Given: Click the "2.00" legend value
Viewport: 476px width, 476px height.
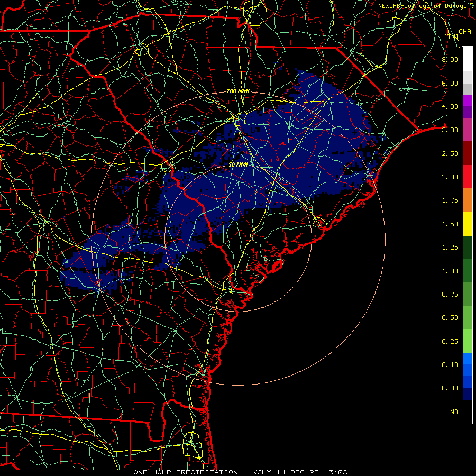Looking at the screenshot, I should (x=450, y=177).
